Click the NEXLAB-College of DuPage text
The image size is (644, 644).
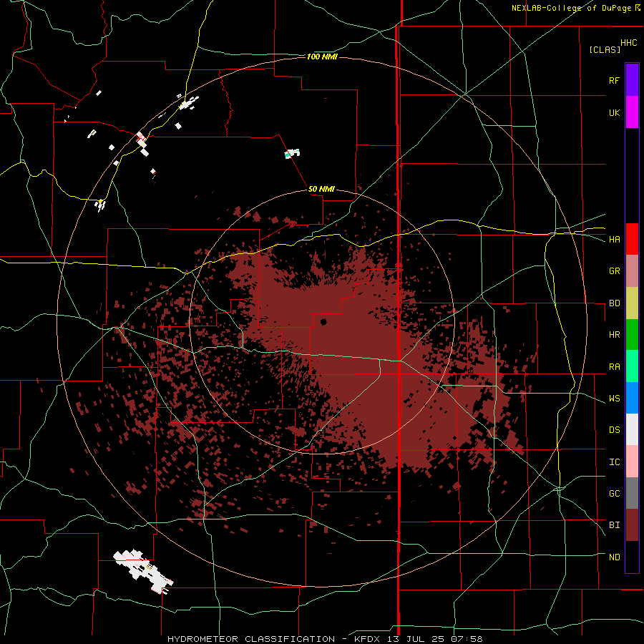pyautogui.click(x=571, y=8)
